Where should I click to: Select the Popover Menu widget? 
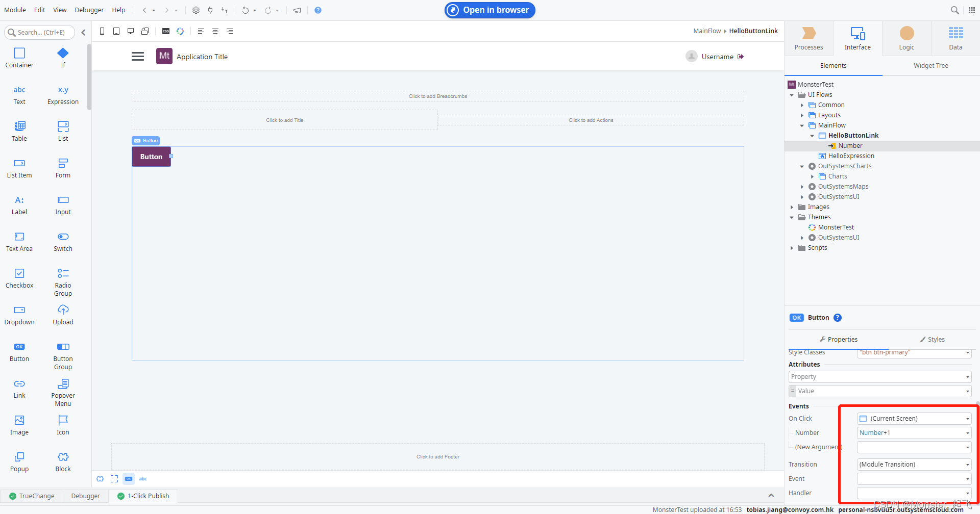coord(63,392)
